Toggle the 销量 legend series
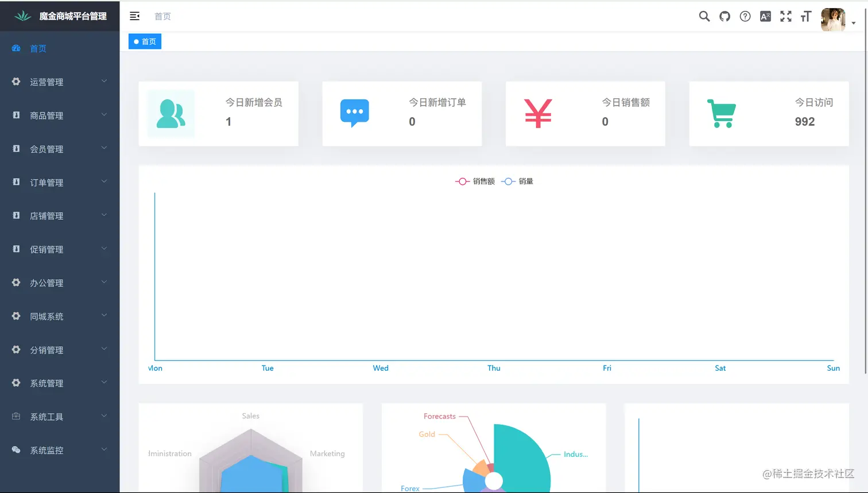Screen dimensions: 868x493 tap(517, 181)
